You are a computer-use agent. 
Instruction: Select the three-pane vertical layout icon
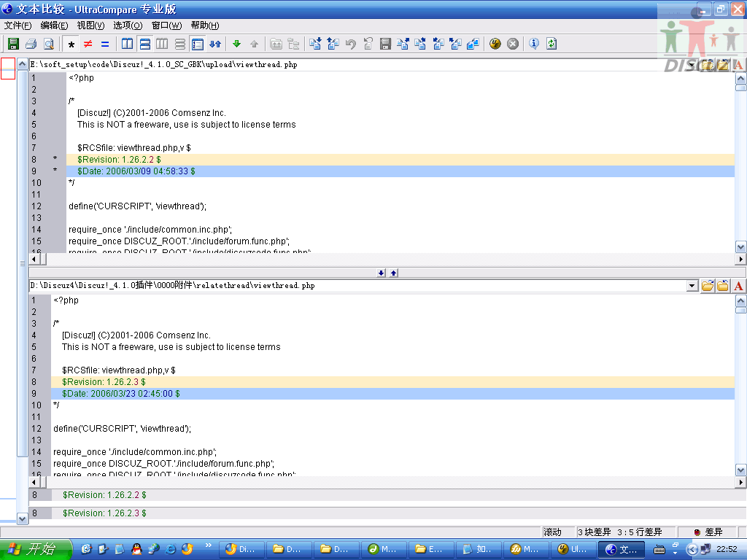tap(162, 44)
